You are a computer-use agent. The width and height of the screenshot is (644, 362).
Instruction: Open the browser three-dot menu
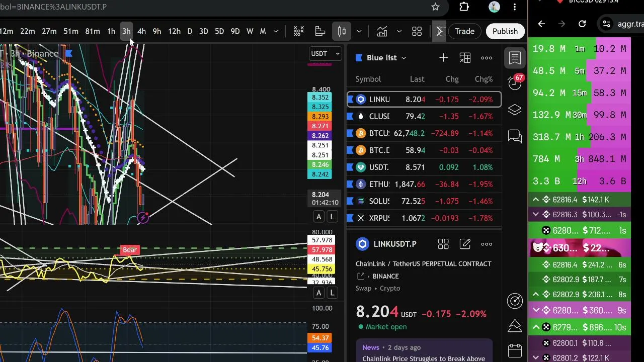[x=515, y=7]
